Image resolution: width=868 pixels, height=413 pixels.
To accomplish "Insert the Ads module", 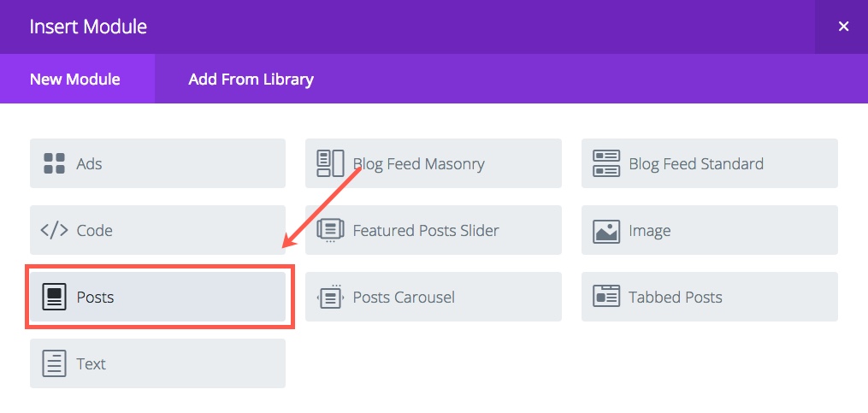I will point(157,163).
